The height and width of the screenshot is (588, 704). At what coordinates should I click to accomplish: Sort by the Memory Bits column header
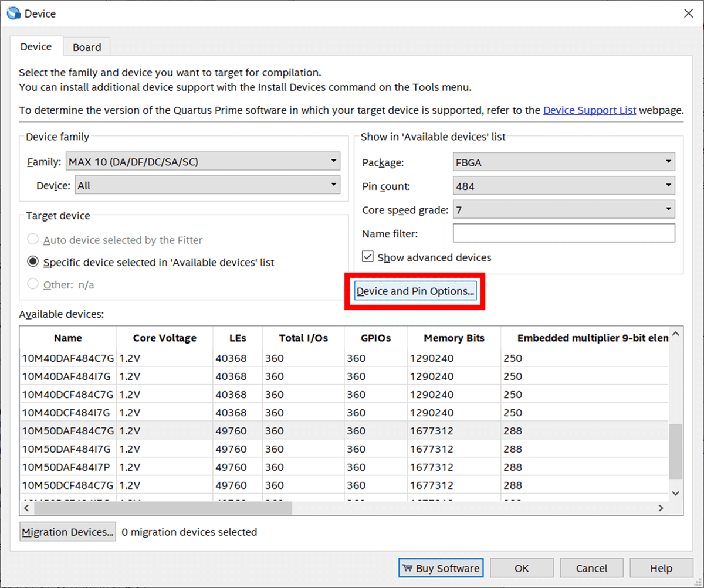click(454, 338)
